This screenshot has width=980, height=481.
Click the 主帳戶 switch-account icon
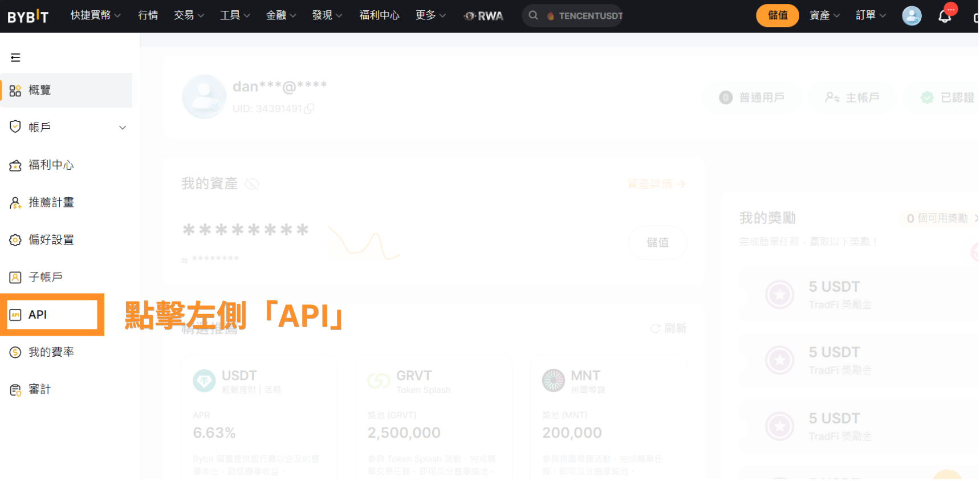tap(832, 98)
